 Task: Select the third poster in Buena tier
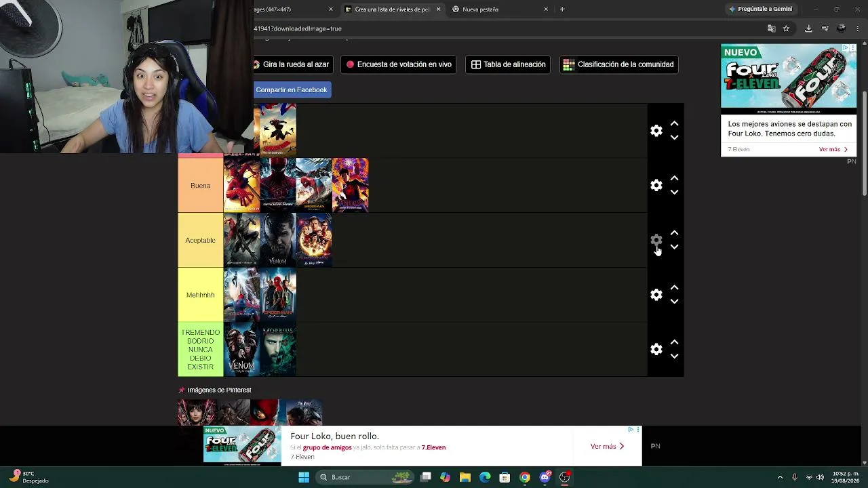click(314, 185)
